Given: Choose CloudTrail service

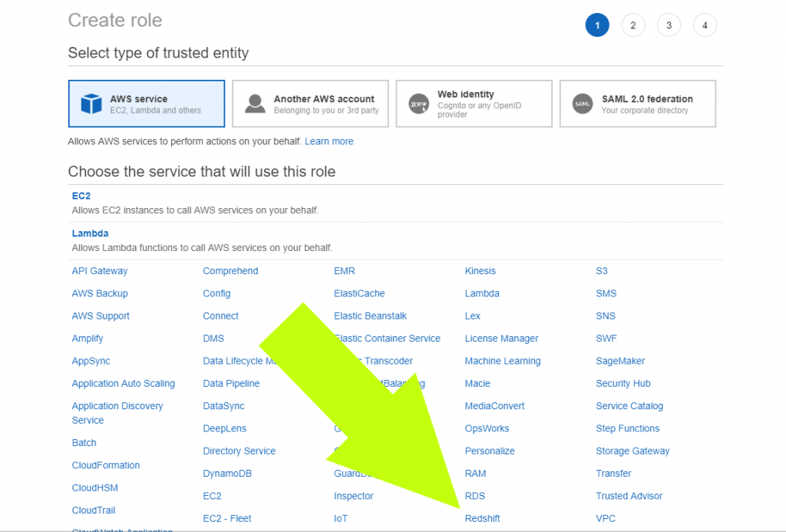Looking at the screenshot, I should (x=94, y=511).
